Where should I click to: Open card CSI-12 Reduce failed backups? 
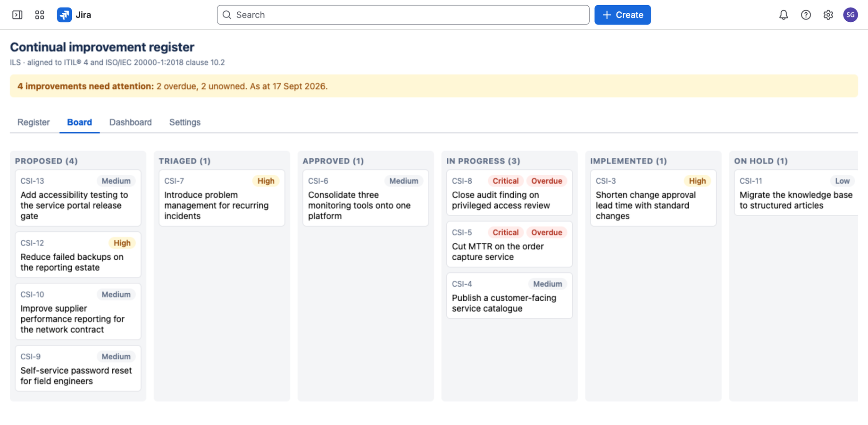(x=78, y=255)
